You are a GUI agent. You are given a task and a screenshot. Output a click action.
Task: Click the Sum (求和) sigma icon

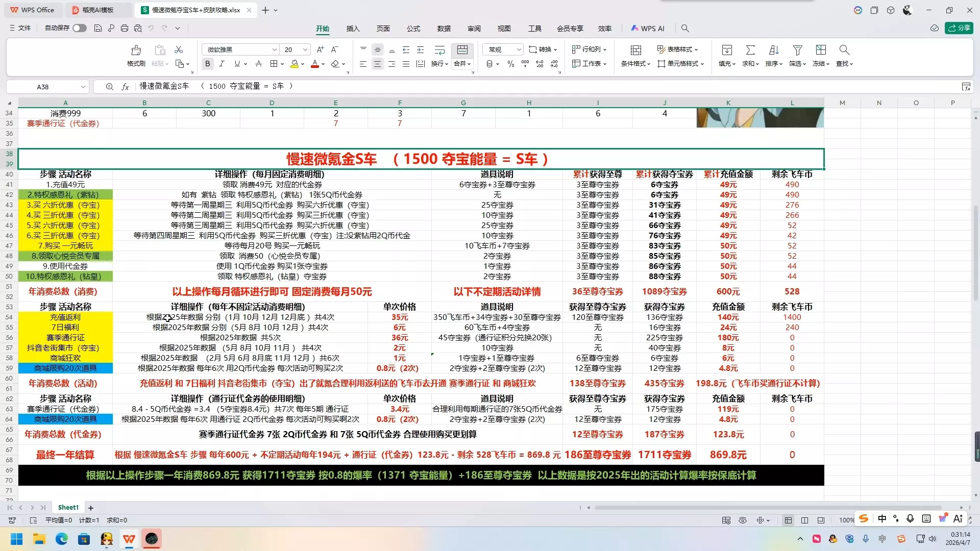coord(750,50)
